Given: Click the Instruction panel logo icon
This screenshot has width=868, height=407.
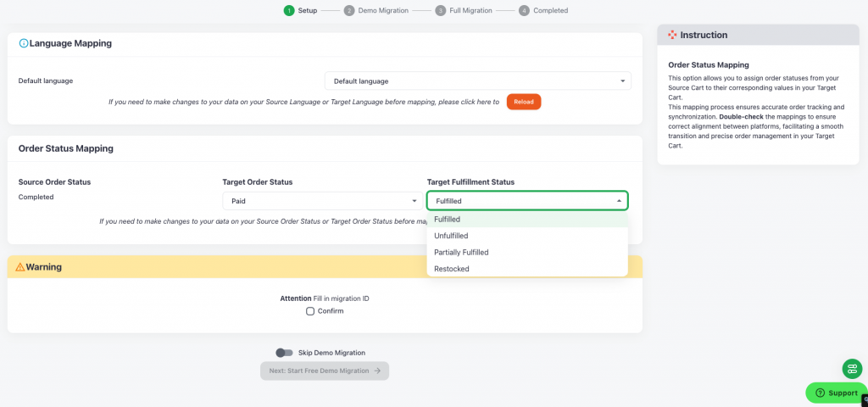Looking at the screenshot, I should [x=672, y=35].
